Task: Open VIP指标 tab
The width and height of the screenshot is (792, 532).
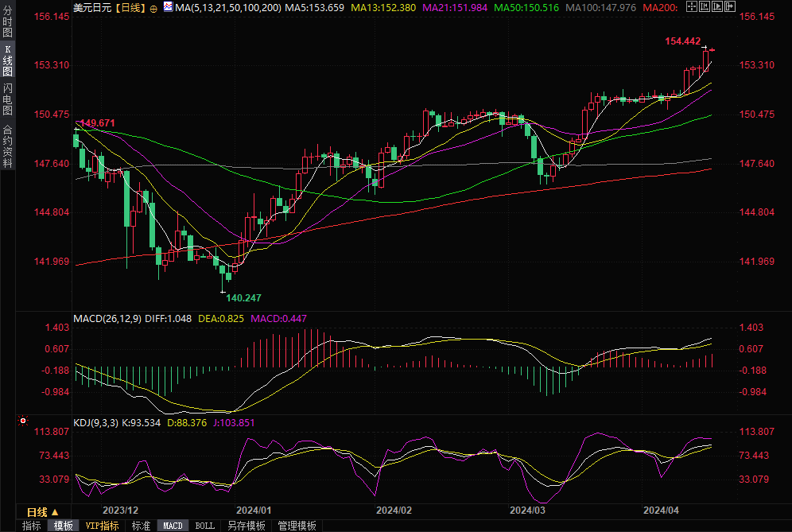Action: [x=102, y=526]
